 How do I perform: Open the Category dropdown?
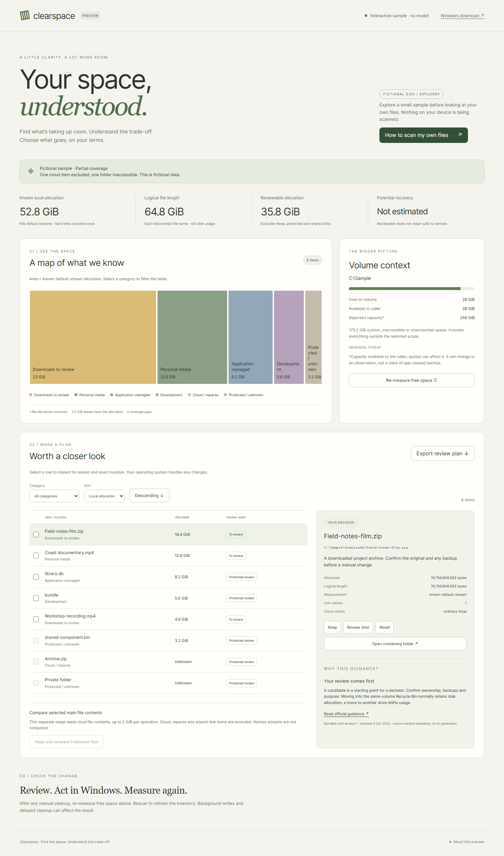click(x=54, y=496)
